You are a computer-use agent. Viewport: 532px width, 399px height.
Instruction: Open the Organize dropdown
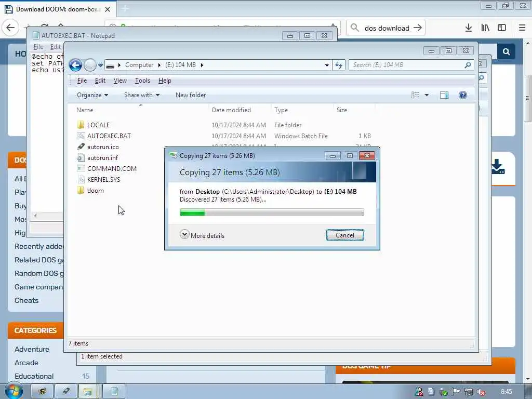click(x=92, y=96)
